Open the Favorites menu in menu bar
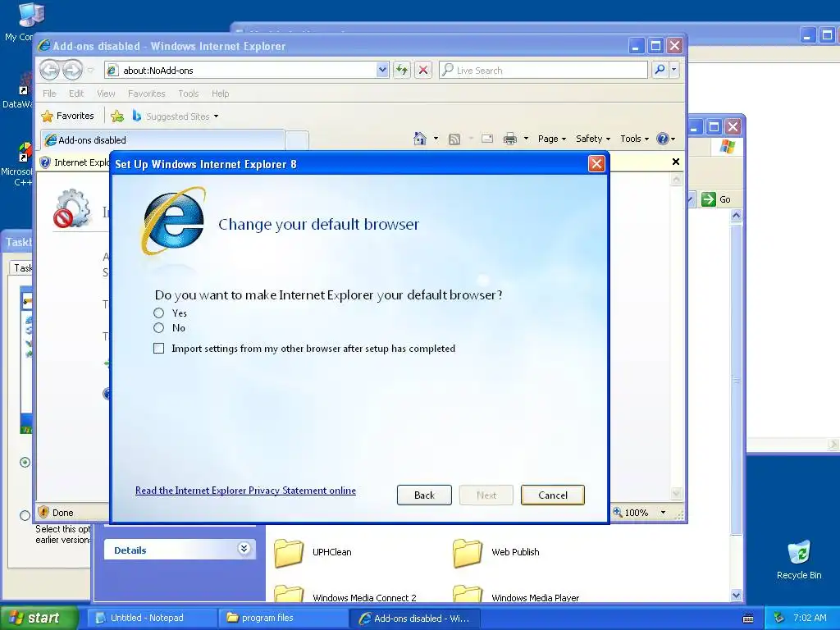The image size is (840, 630). coord(146,94)
